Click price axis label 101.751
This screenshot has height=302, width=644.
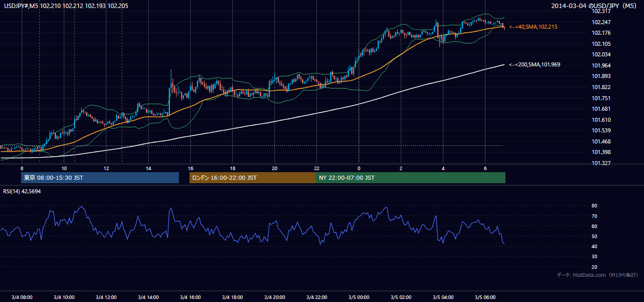pyautogui.click(x=601, y=98)
